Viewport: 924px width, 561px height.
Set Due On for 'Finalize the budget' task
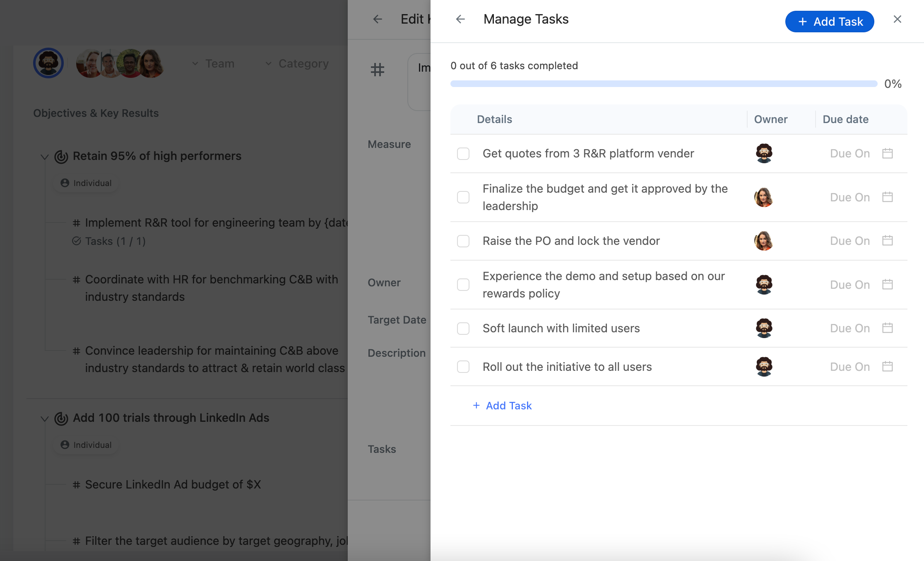[850, 197]
